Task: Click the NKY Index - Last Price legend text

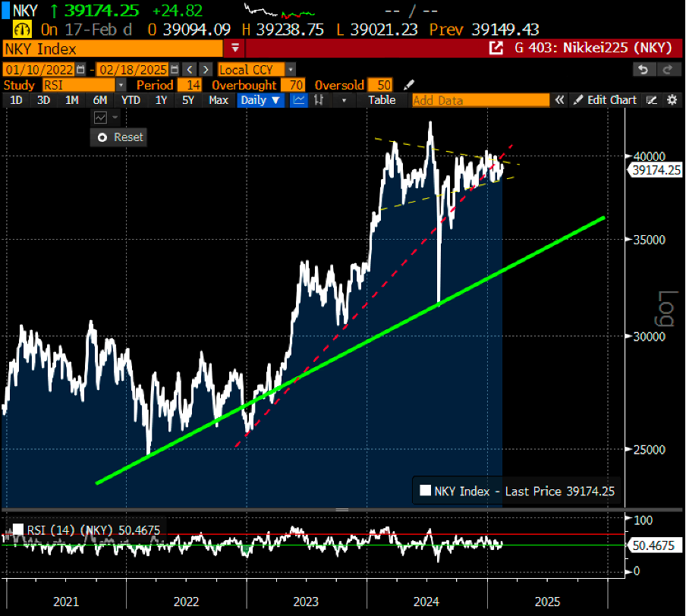Action: click(x=524, y=492)
